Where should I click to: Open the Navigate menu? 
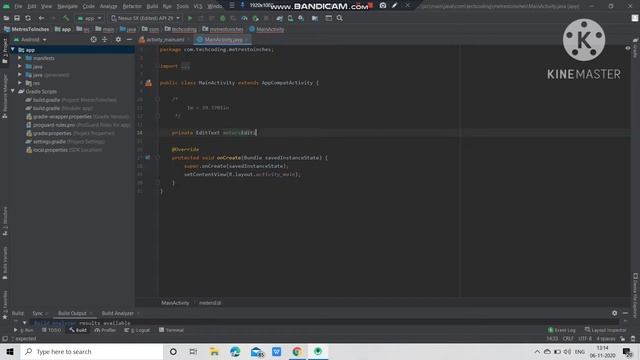pos(67,6)
